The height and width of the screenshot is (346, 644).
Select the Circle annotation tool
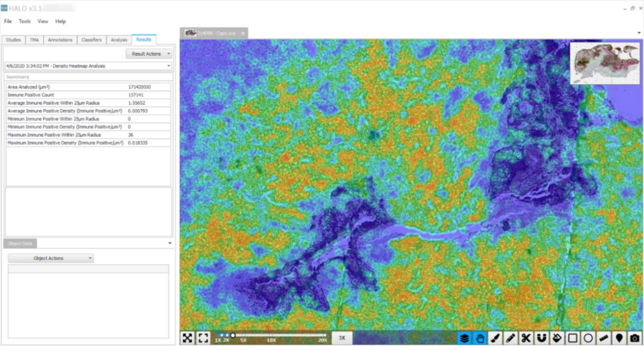[x=588, y=338]
